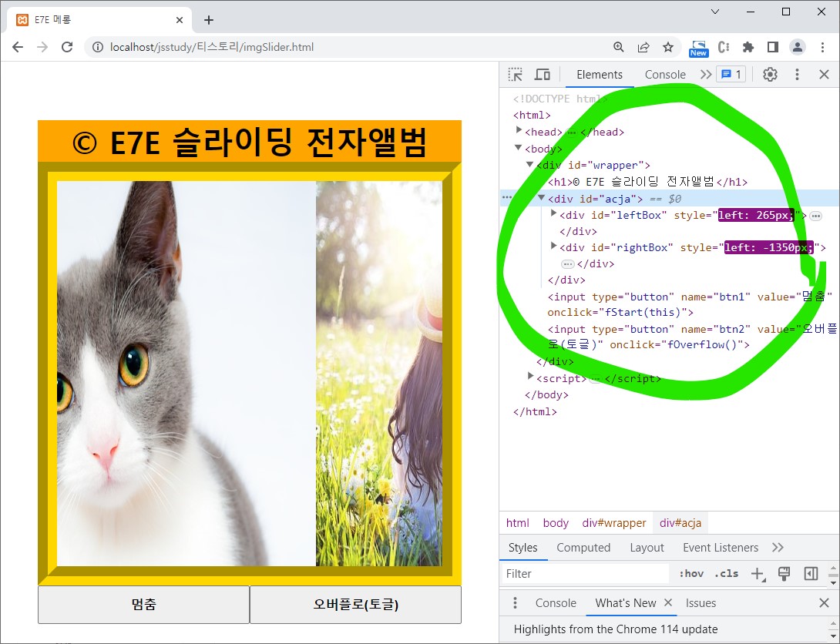Click body in the breadcrumb trail
Screen dimensions: 840x644
pyautogui.click(x=556, y=523)
